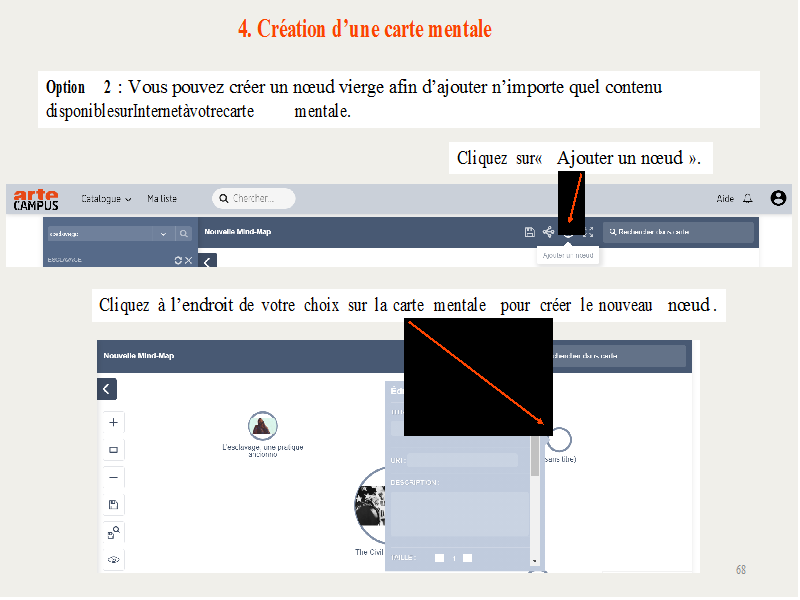Open the Ma liste menu item
Viewport: 800px width, 600px height.
coord(162,199)
